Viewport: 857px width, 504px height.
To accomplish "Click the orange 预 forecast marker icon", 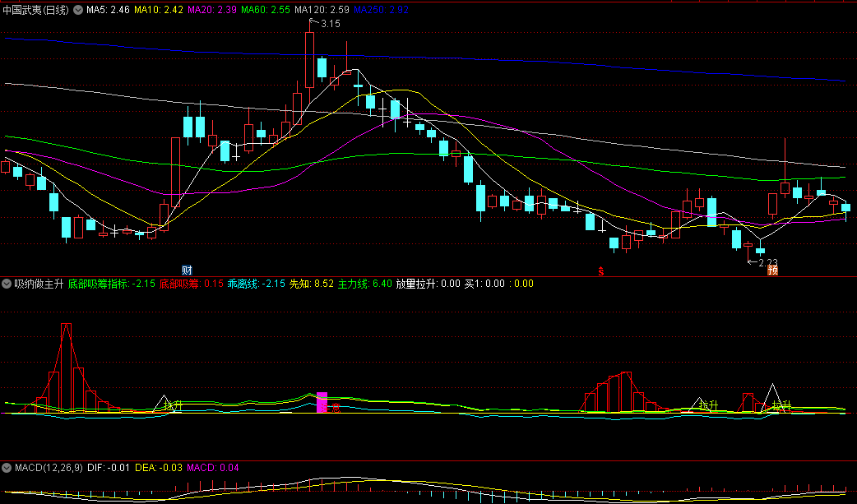I will pos(772,270).
